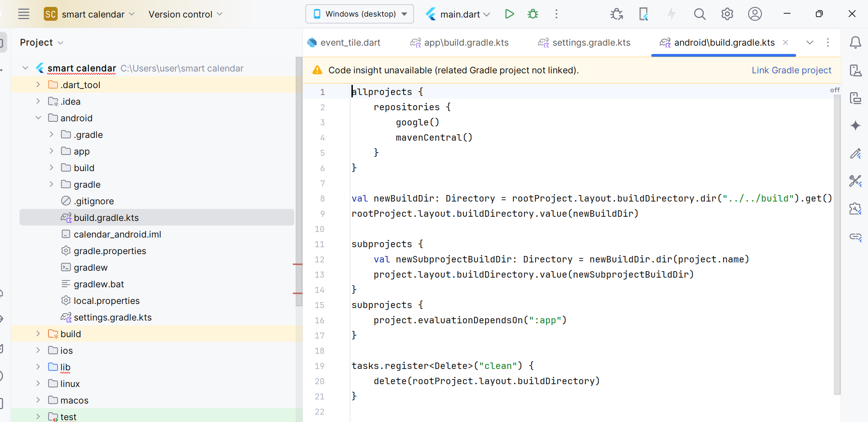Screen dimensions: 868x422
Task: Click the Debug bug icon
Action: (533, 14)
